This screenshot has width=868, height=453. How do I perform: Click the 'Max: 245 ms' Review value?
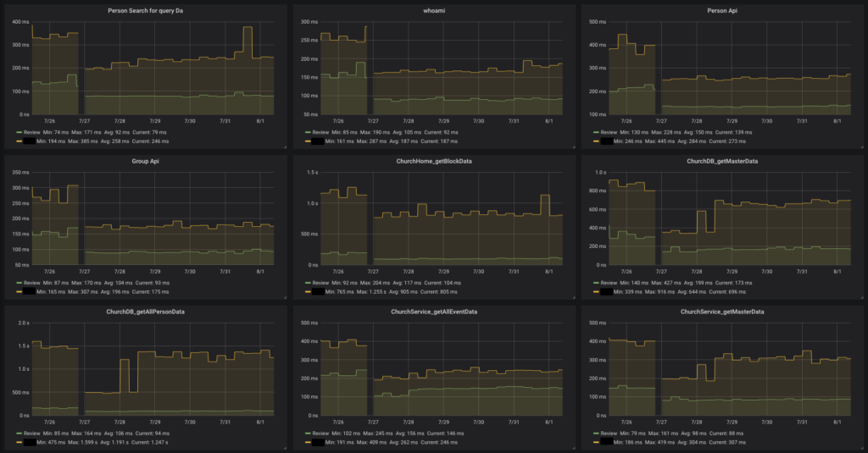click(377, 433)
